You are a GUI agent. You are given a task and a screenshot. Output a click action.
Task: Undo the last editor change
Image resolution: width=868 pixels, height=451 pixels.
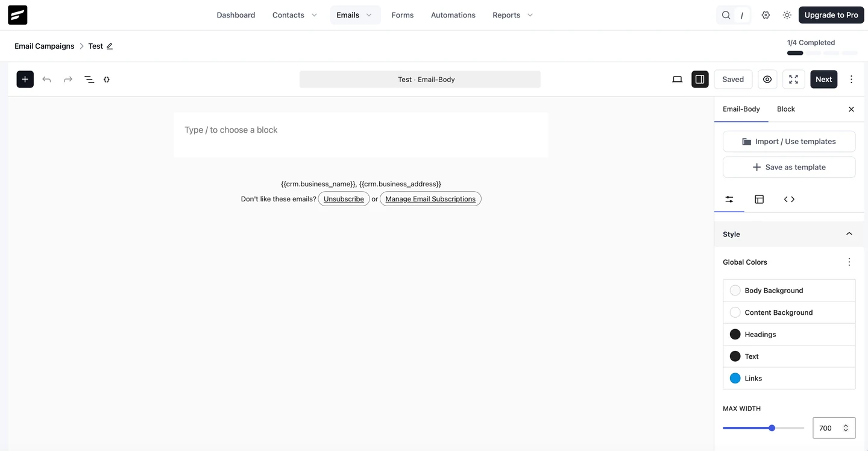click(46, 79)
